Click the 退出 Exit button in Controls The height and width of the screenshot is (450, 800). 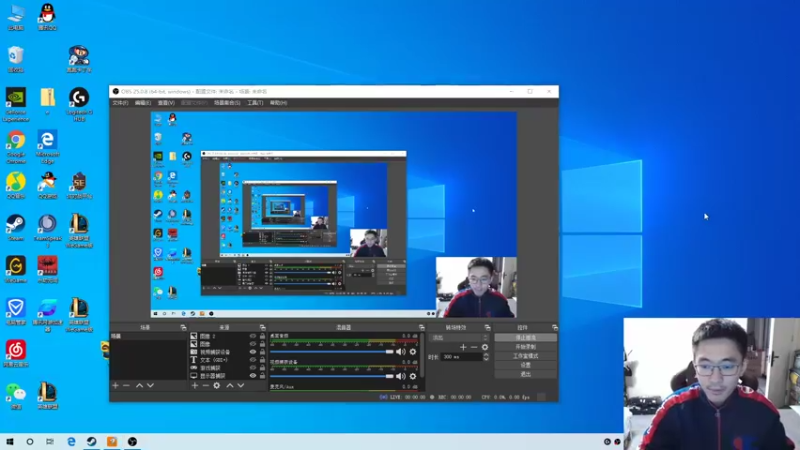click(x=526, y=374)
